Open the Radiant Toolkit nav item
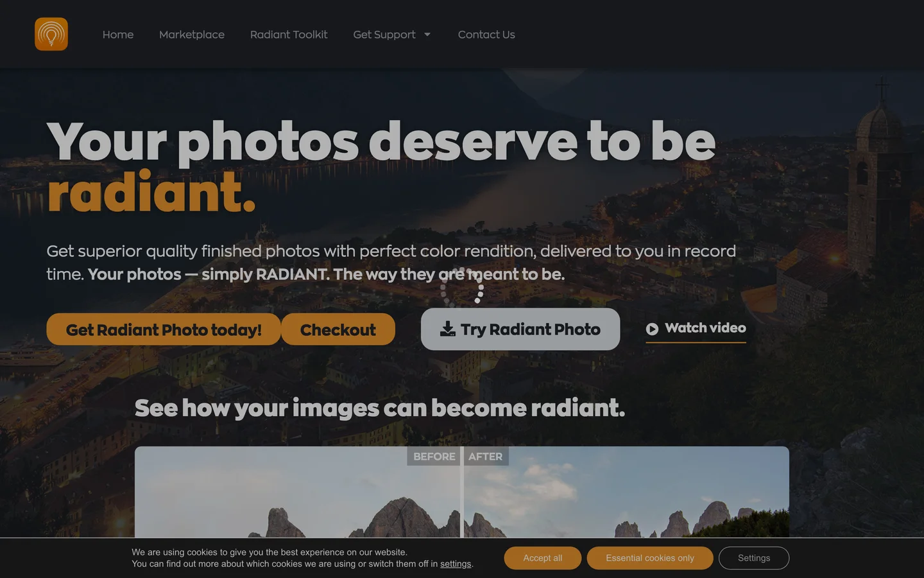Image resolution: width=924 pixels, height=578 pixels. pyautogui.click(x=289, y=35)
